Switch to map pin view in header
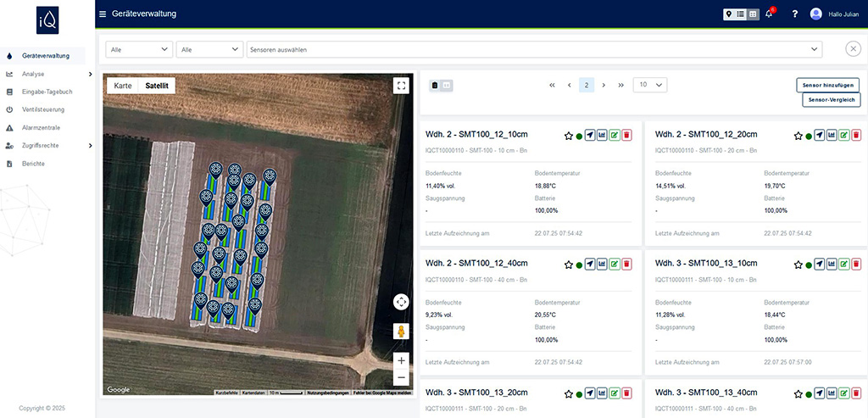The image size is (868, 418). click(x=729, y=14)
